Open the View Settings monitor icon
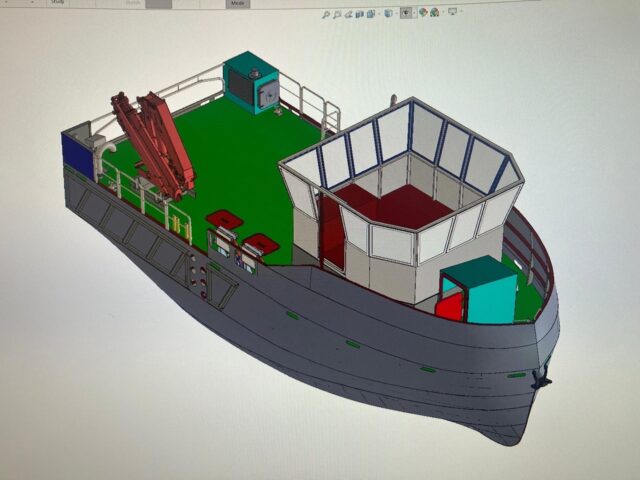 [x=452, y=12]
